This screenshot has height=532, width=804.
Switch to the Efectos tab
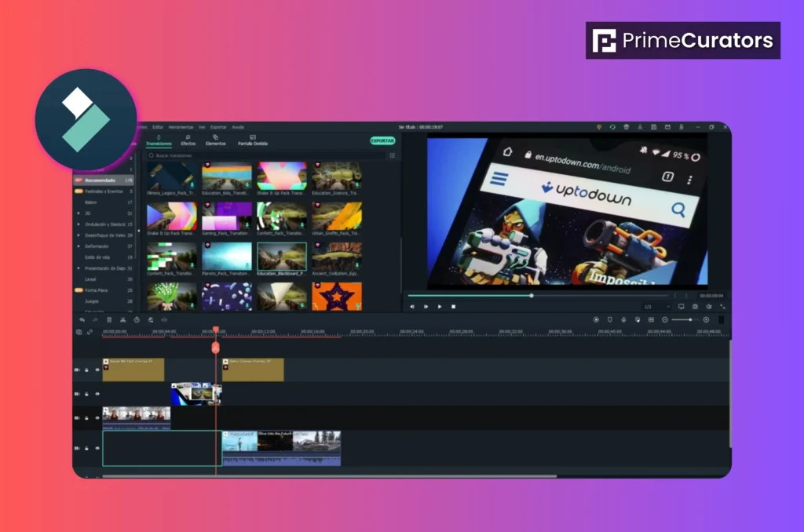tap(188, 143)
